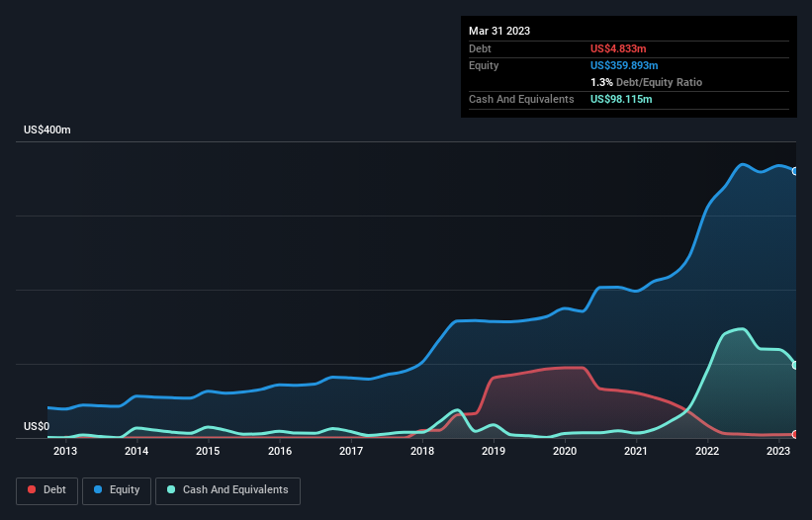Click the blue Equity legend dot
Viewport: 812px width, 520px height.
98,489
